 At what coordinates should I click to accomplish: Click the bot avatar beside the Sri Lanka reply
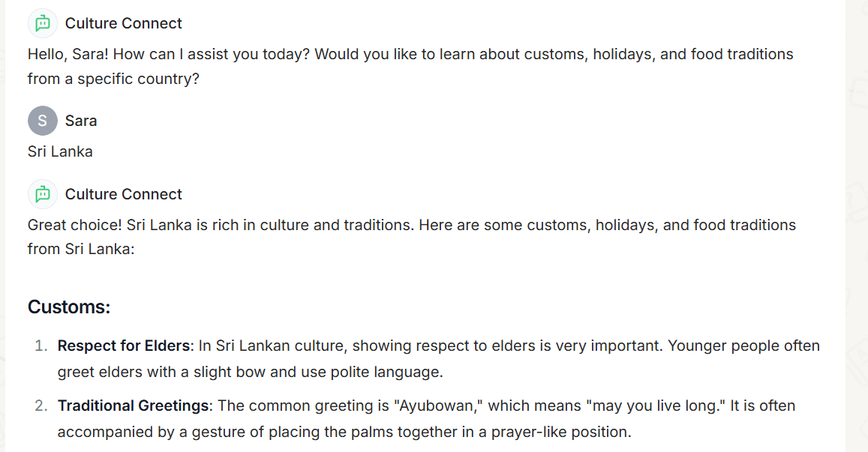[x=43, y=194]
